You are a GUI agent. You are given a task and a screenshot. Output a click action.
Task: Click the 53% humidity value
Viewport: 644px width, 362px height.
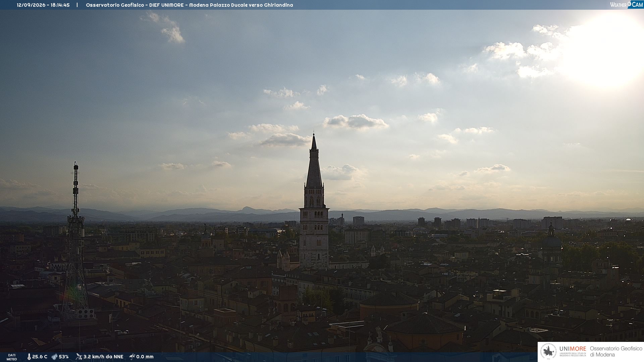(x=64, y=357)
